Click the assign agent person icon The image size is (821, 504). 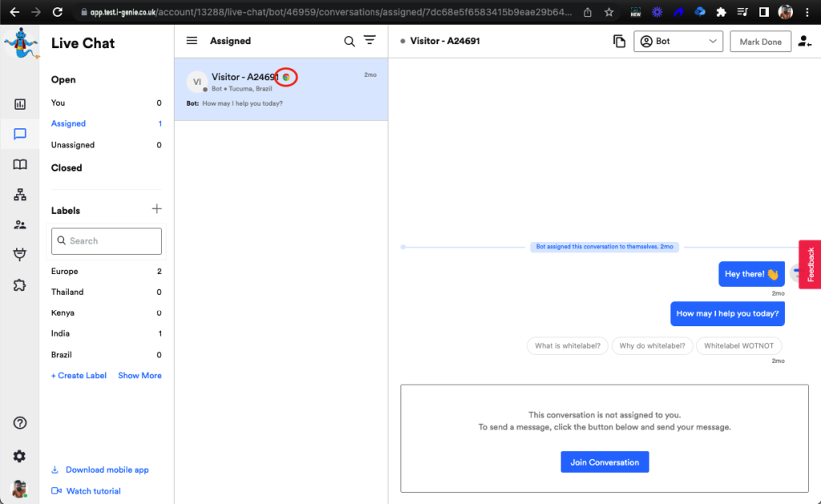coord(804,42)
